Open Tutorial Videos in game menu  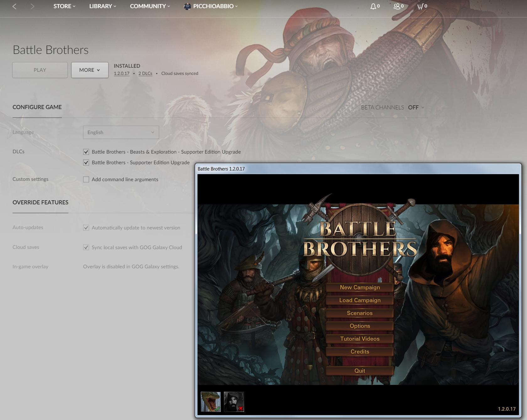pyautogui.click(x=360, y=339)
